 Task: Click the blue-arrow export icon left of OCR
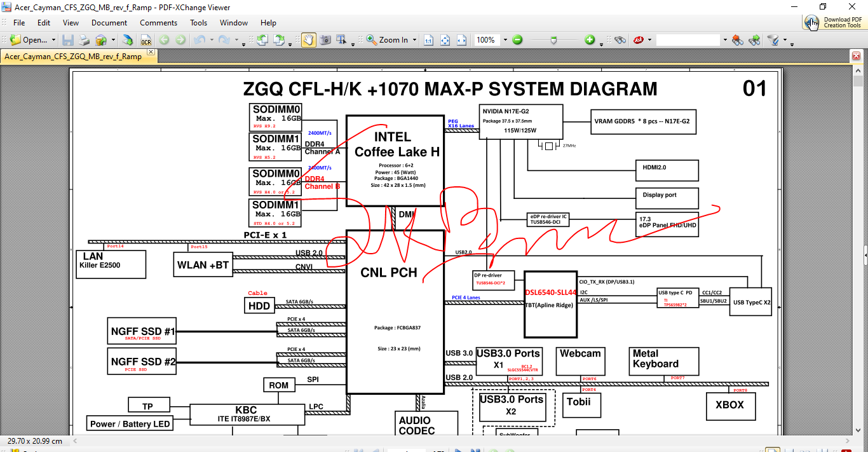[x=128, y=40]
